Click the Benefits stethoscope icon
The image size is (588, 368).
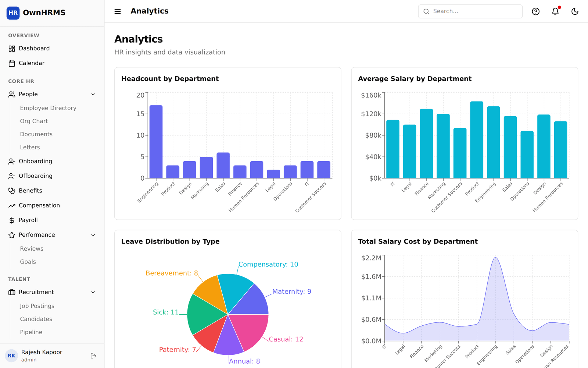[x=12, y=191]
